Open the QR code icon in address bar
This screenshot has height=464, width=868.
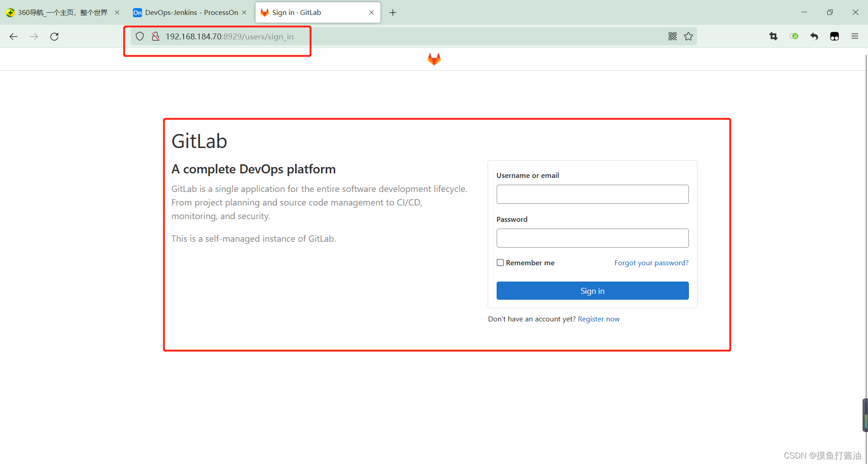673,36
